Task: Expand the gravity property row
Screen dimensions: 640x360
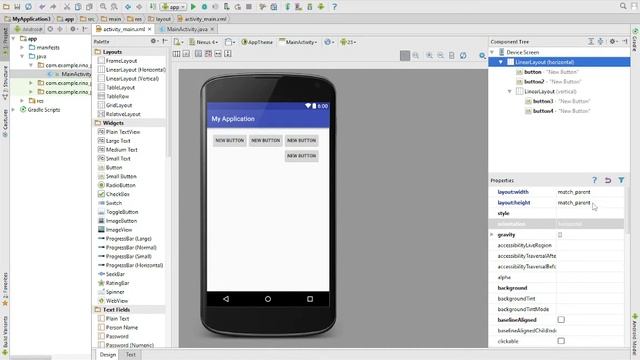Action: point(492,235)
